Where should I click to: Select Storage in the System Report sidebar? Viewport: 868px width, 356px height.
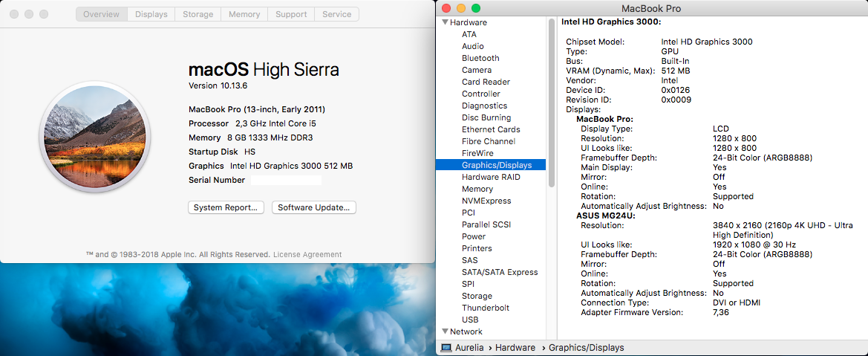tap(477, 296)
